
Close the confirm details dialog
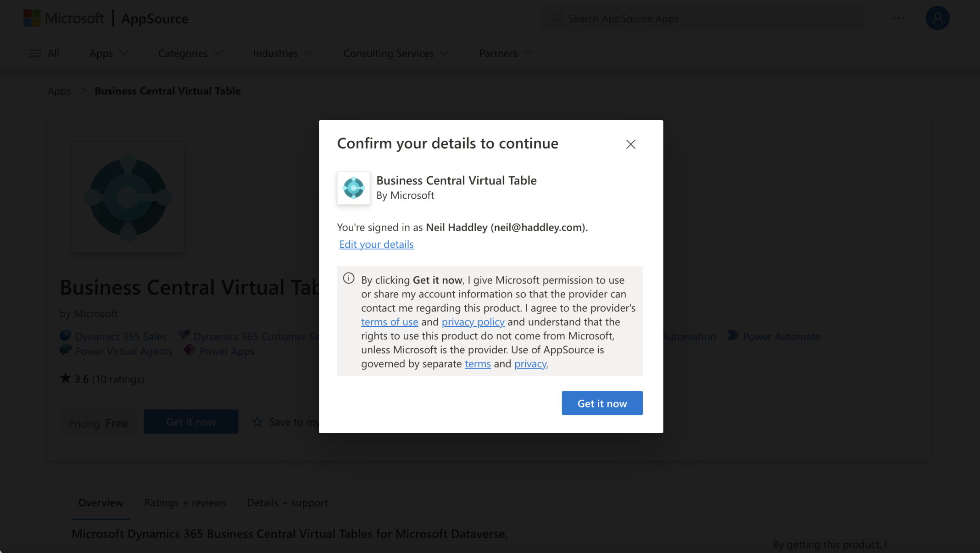click(x=630, y=144)
